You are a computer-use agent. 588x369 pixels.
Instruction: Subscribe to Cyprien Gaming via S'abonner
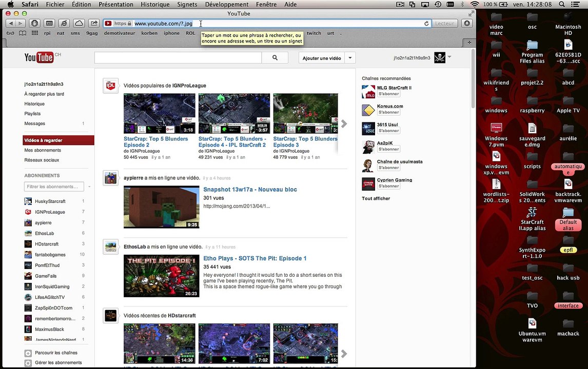[388, 186]
